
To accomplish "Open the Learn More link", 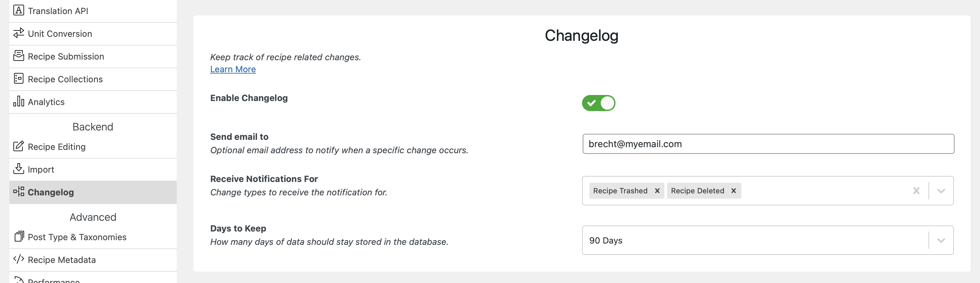I will (233, 69).
